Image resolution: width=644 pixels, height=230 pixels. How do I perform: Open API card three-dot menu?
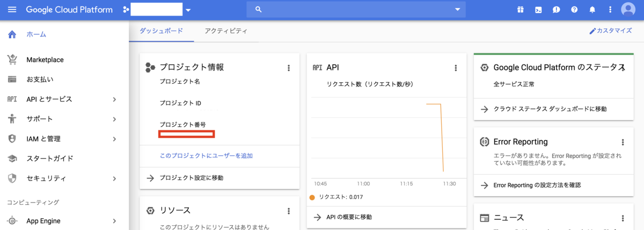click(x=456, y=68)
